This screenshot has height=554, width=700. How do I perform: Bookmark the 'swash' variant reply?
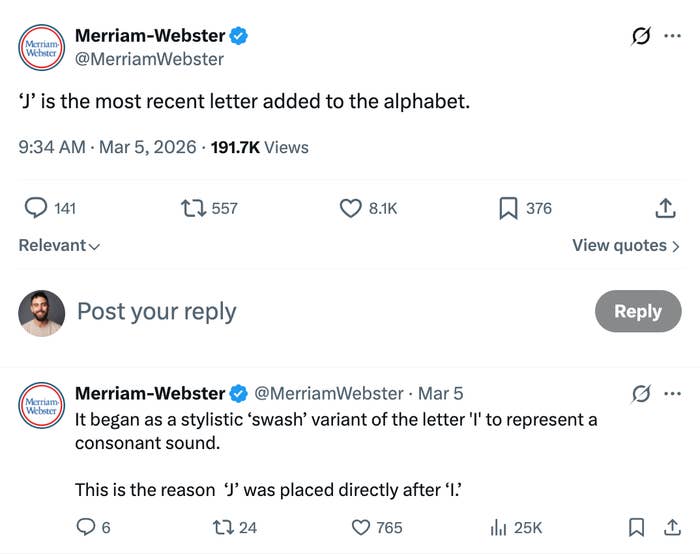[636, 527]
